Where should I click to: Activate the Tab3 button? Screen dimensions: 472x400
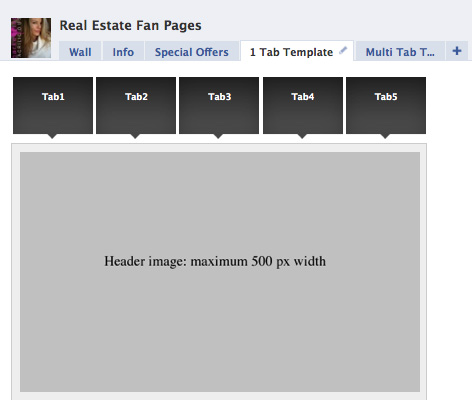tap(219, 105)
